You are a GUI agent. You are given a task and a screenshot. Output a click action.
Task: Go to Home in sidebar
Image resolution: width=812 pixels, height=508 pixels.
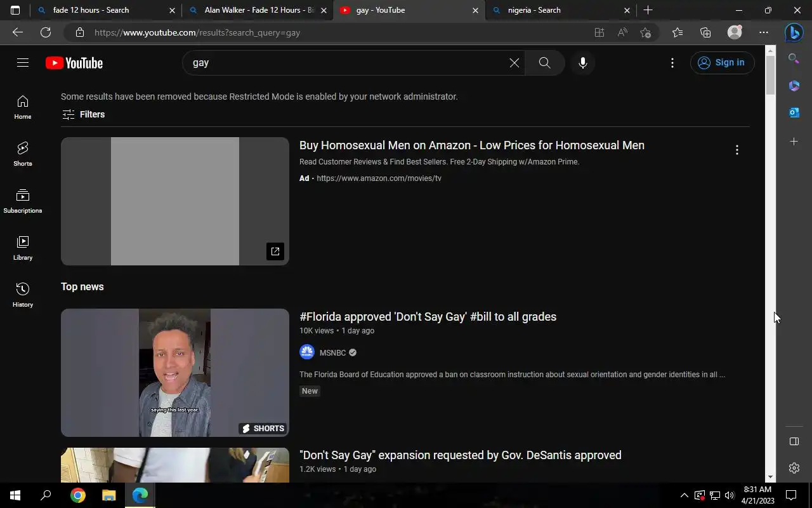point(23,107)
